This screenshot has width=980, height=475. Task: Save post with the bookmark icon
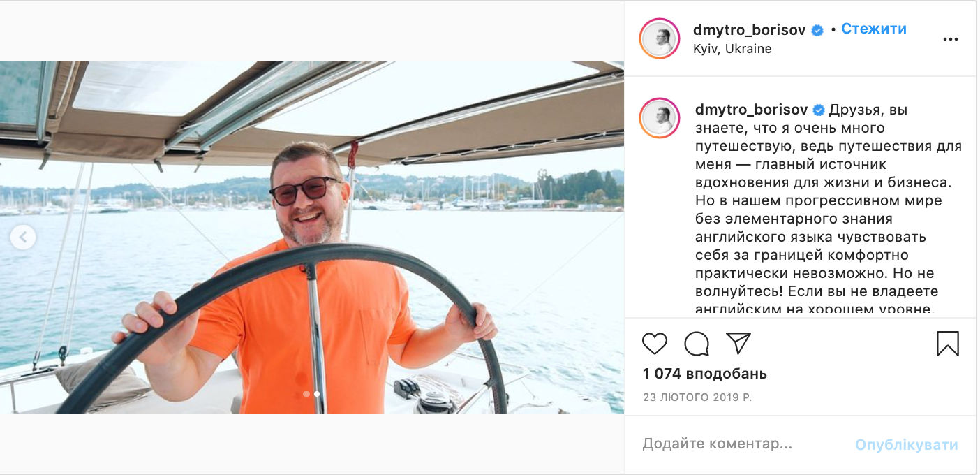(x=947, y=344)
